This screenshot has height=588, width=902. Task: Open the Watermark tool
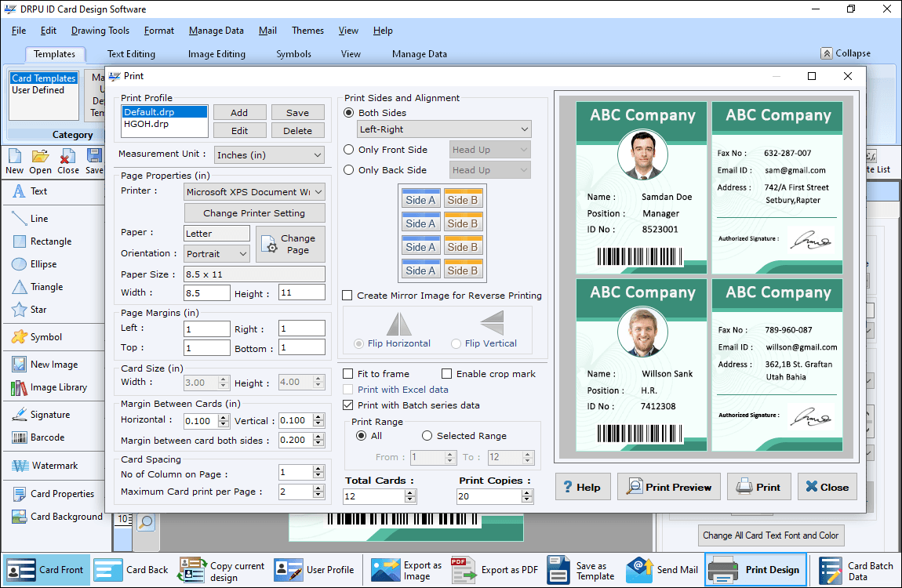pos(45,466)
